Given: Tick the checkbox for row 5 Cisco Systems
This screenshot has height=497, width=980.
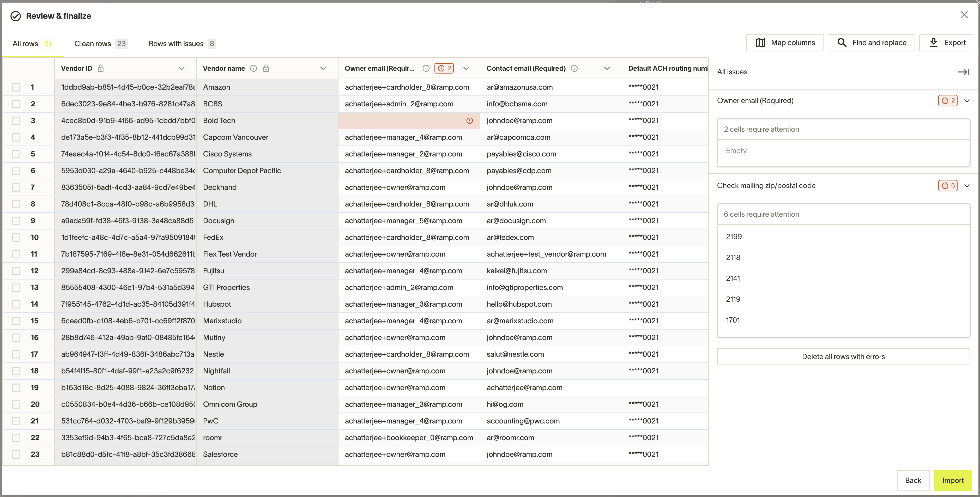Looking at the screenshot, I should pyautogui.click(x=16, y=154).
